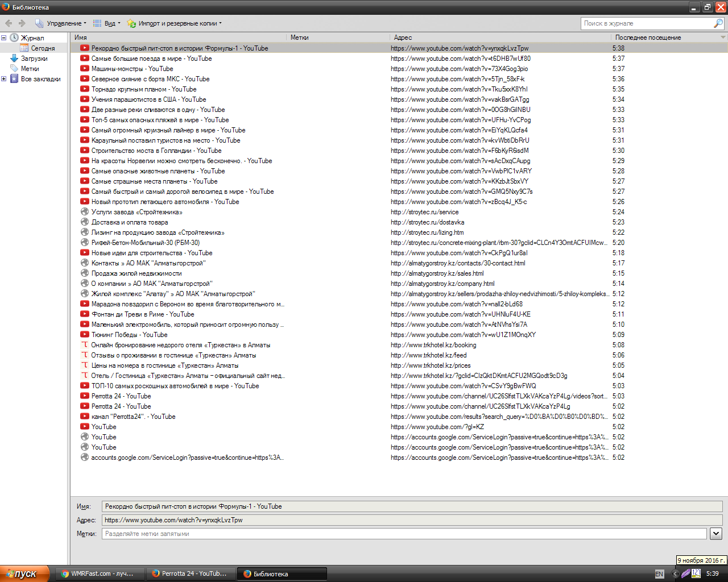Select Самый огромный круизный лайнер entry
This screenshot has height=582, width=728.
pos(399,130)
